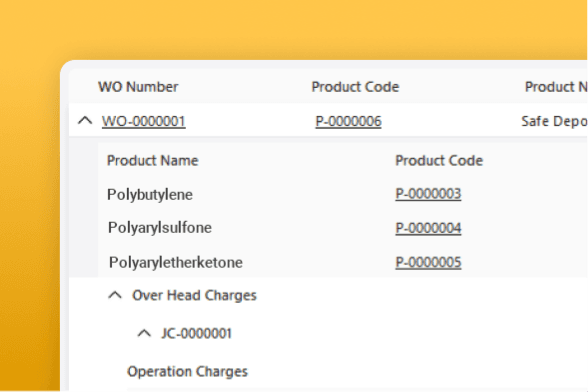
Task: Select the top Product Code column header
Action: point(355,87)
